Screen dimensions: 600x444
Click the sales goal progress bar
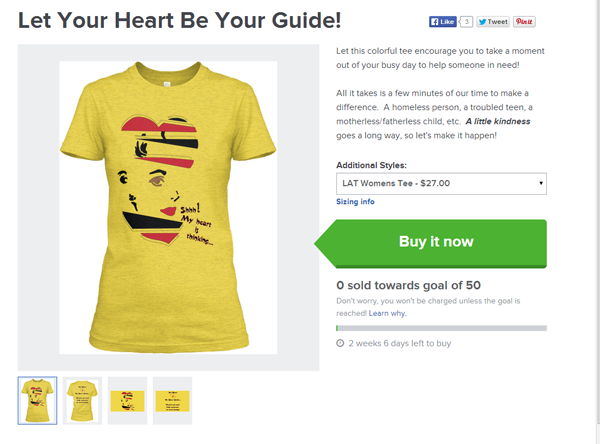coord(441,328)
